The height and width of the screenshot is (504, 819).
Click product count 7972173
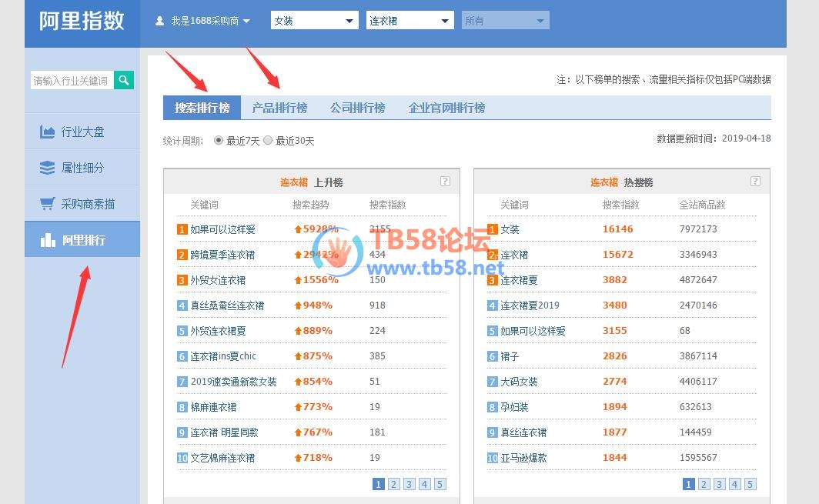click(x=698, y=229)
